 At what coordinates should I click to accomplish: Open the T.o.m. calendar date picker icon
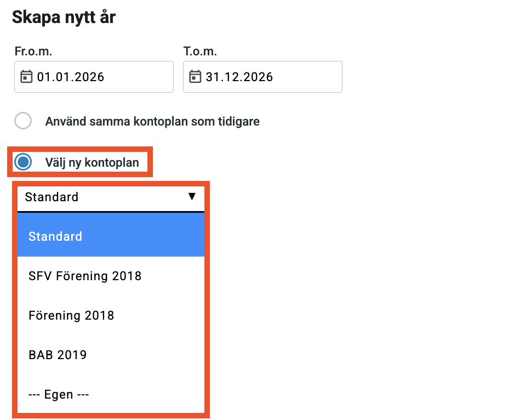(x=195, y=77)
